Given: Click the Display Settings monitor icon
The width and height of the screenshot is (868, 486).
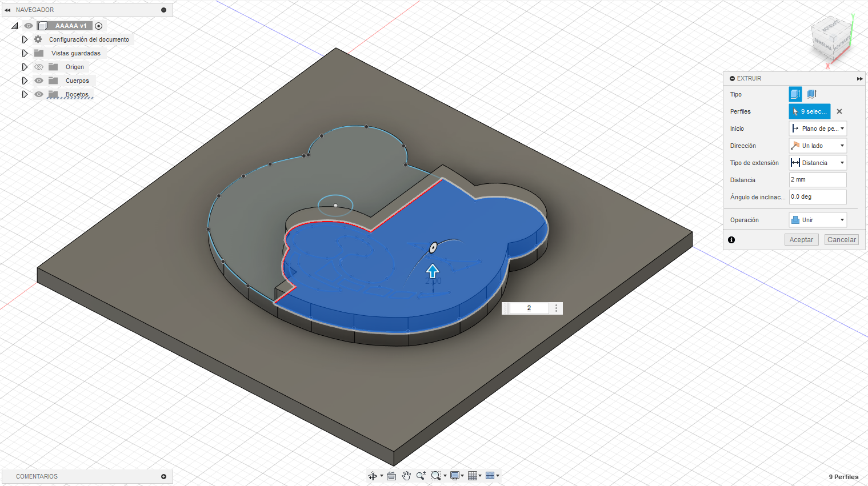Looking at the screenshot, I should tap(455, 476).
